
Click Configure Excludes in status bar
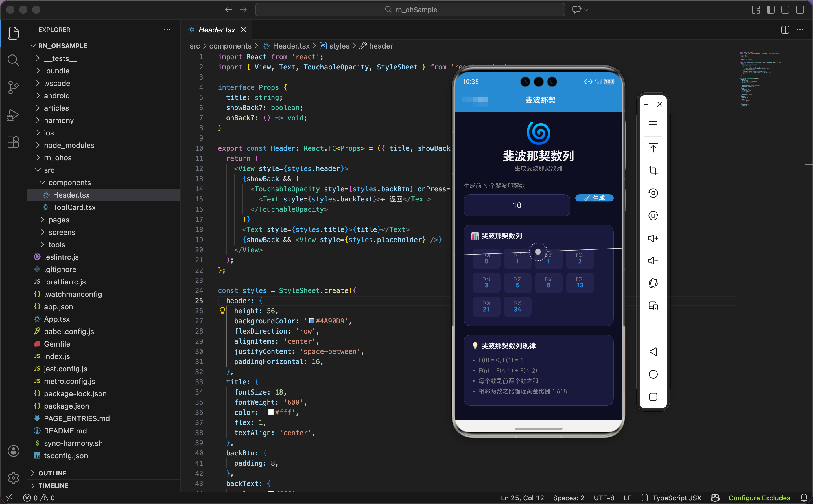click(x=759, y=498)
